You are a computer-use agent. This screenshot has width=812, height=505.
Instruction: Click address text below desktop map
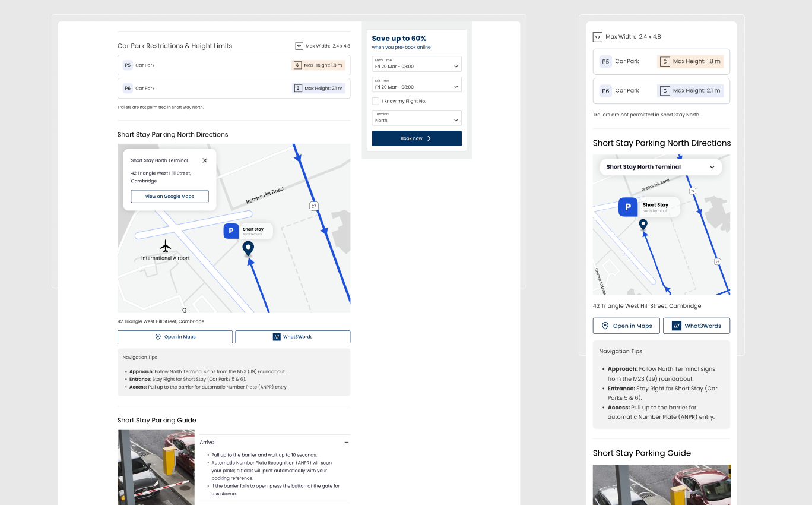[x=161, y=321]
